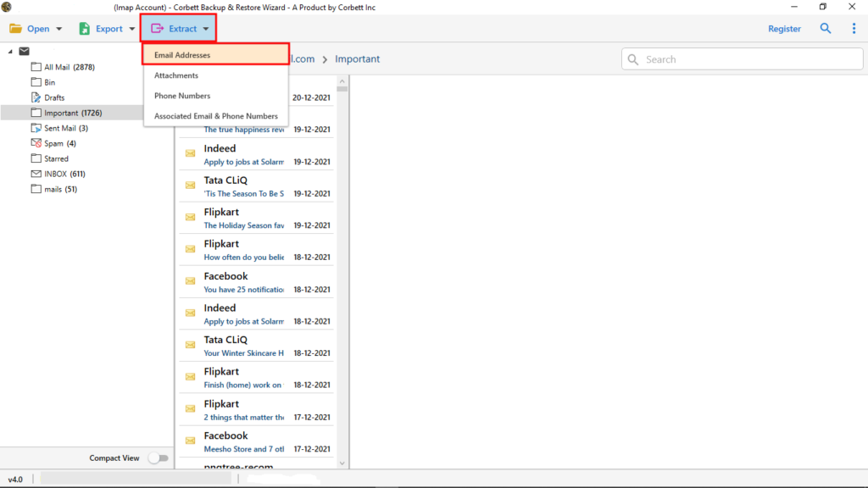Screen dimensions: 868x488
Task: Open Indeed email dated 18-12-2021
Action: pyautogui.click(x=256, y=314)
